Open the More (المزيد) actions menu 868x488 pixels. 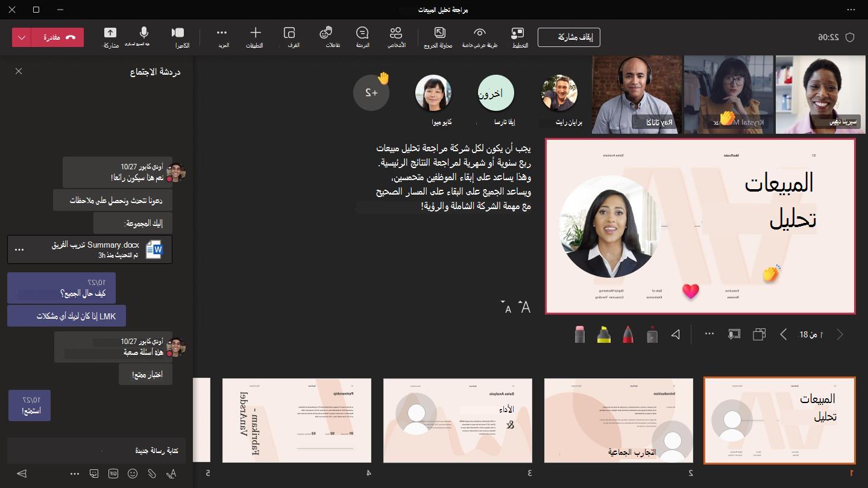pos(221,33)
